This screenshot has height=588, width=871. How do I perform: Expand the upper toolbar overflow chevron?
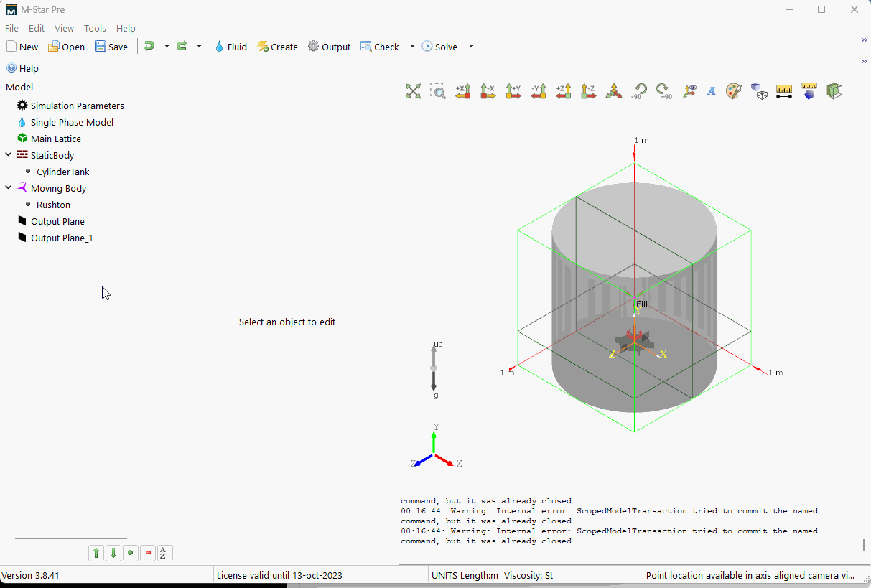pos(865,40)
